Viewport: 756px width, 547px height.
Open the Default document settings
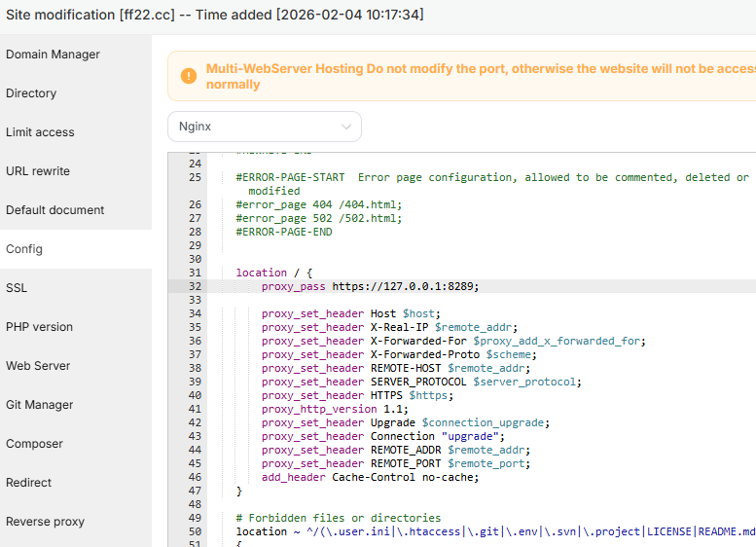point(54,210)
